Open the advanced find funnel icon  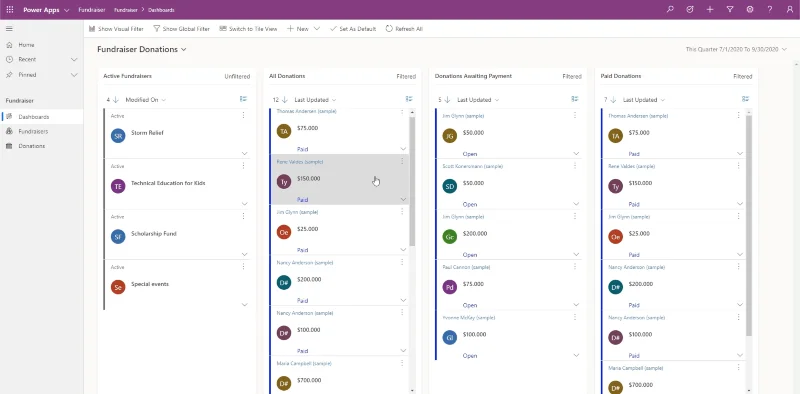[730, 9]
